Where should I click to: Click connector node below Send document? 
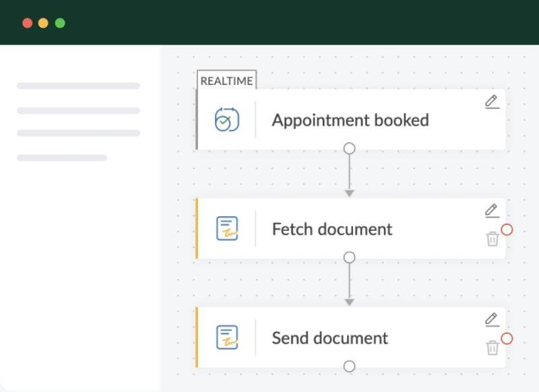[349, 366]
